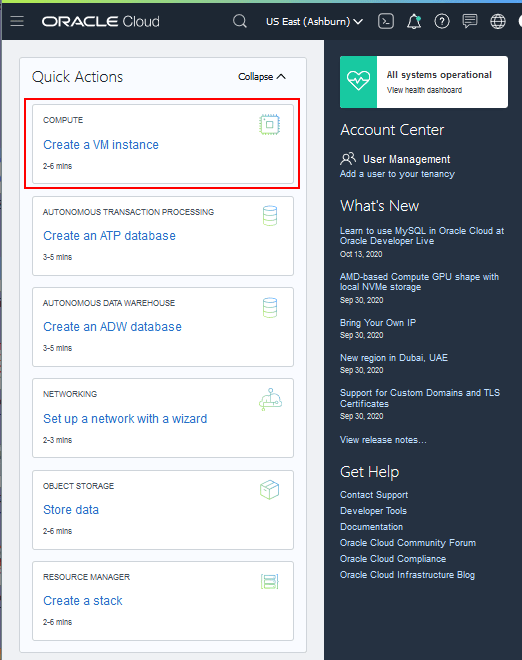Click View release notes link
The height and width of the screenshot is (660, 522).
coord(383,440)
